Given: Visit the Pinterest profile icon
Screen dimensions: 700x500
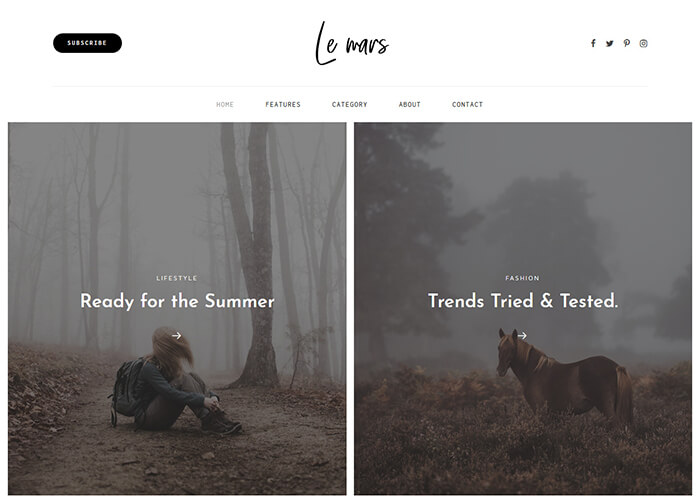Looking at the screenshot, I should pos(627,43).
